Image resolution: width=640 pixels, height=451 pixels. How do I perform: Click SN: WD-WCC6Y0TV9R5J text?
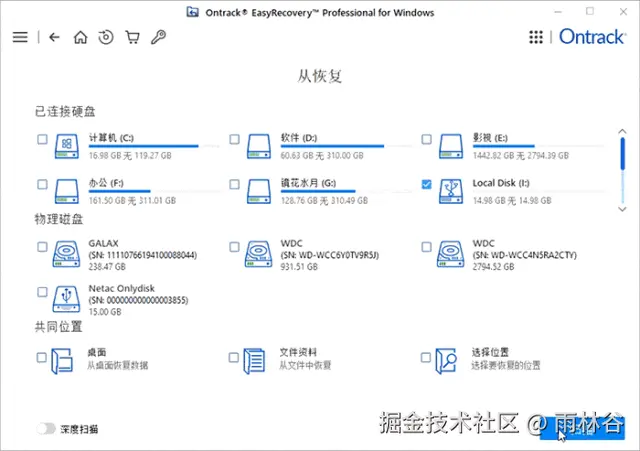(x=330, y=255)
